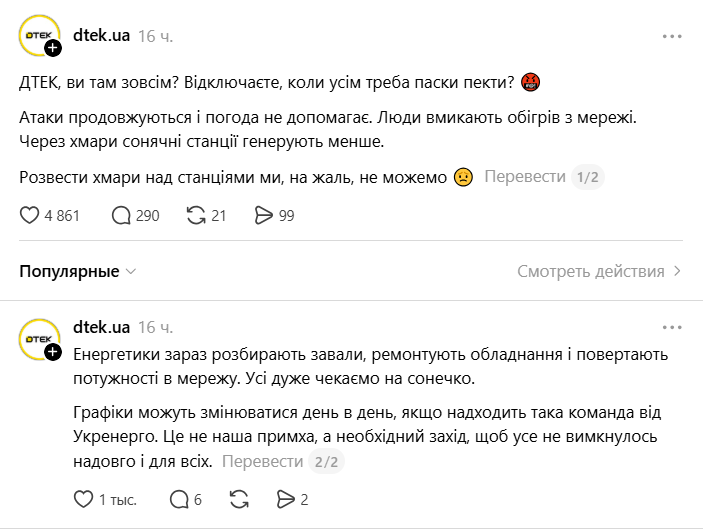The width and height of the screenshot is (703, 532).
Task: Open more options on the main post
Action: pyautogui.click(x=672, y=37)
